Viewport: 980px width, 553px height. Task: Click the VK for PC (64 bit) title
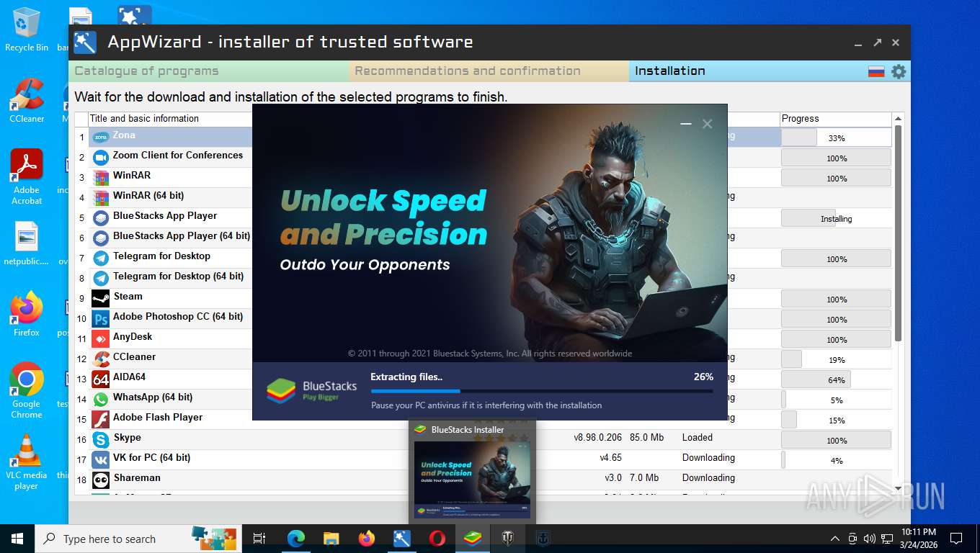coord(152,458)
